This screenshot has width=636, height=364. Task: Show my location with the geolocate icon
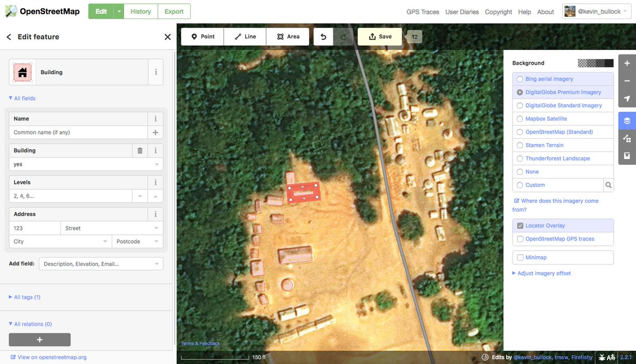click(627, 99)
